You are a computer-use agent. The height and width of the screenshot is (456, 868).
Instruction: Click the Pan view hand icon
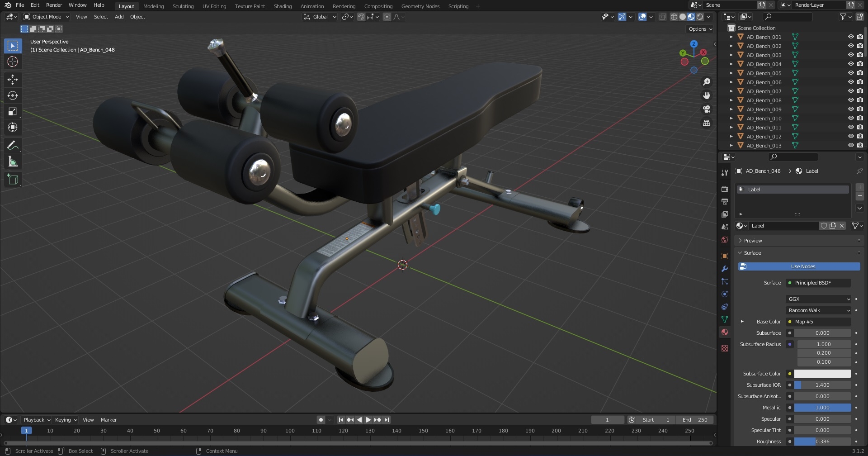coord(707,95)
